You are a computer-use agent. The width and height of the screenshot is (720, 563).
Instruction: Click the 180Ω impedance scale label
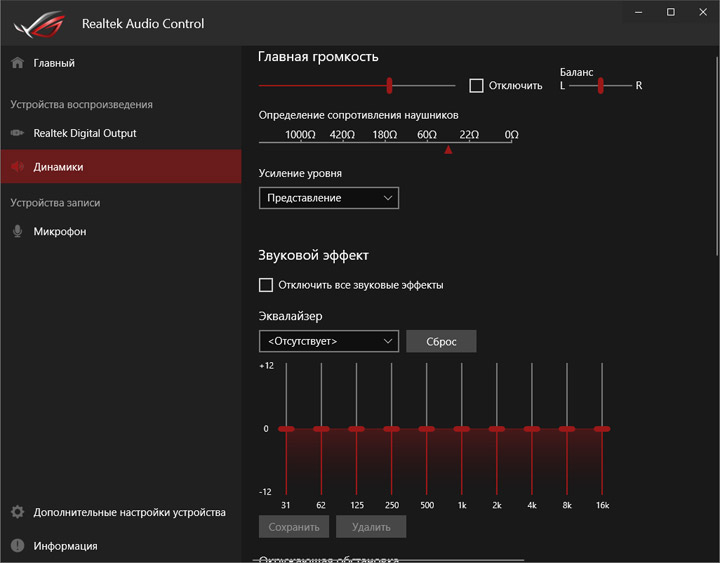click(384, 135)
